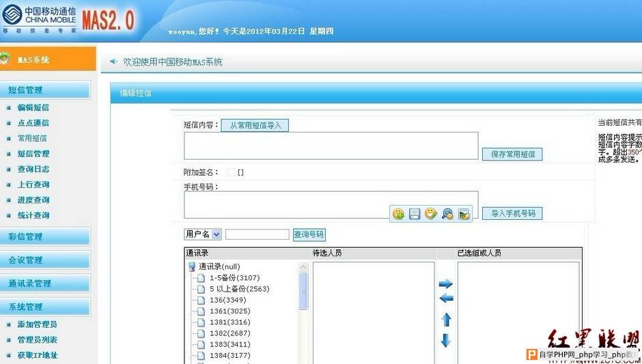Click into the 短信内容 text area
This screenshot has width=642, height=364.
(x=331, y=145)
